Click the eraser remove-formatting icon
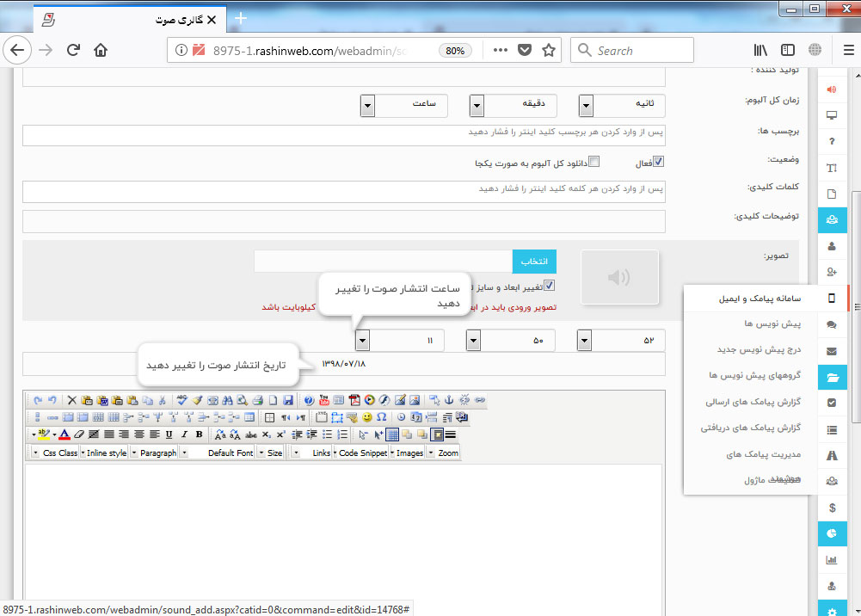 click(x=79, y=434)
